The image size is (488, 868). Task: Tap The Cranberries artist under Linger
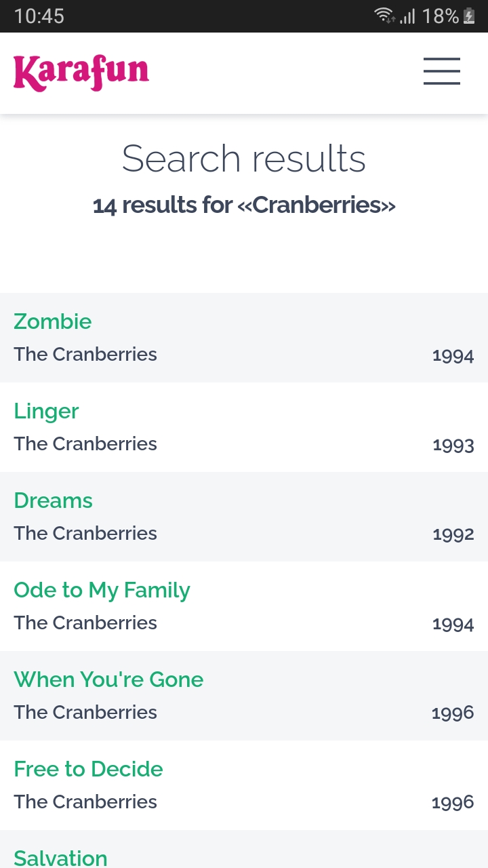click(85, 443)
